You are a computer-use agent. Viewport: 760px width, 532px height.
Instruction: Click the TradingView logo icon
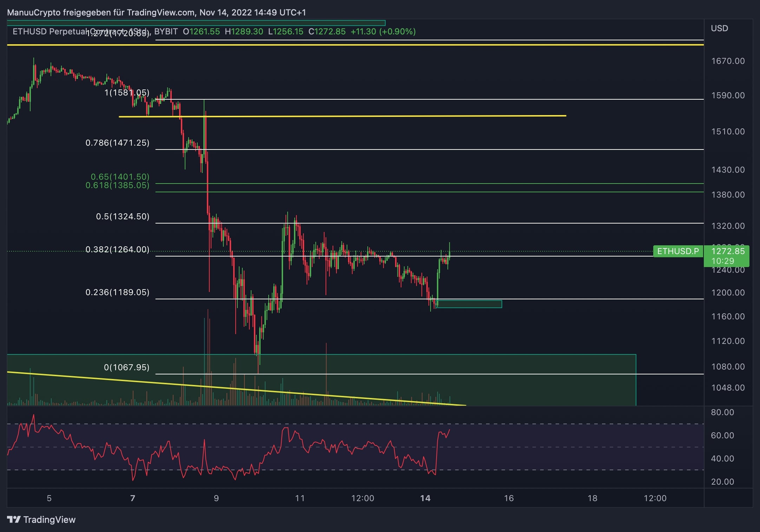(x=14, y=519)
